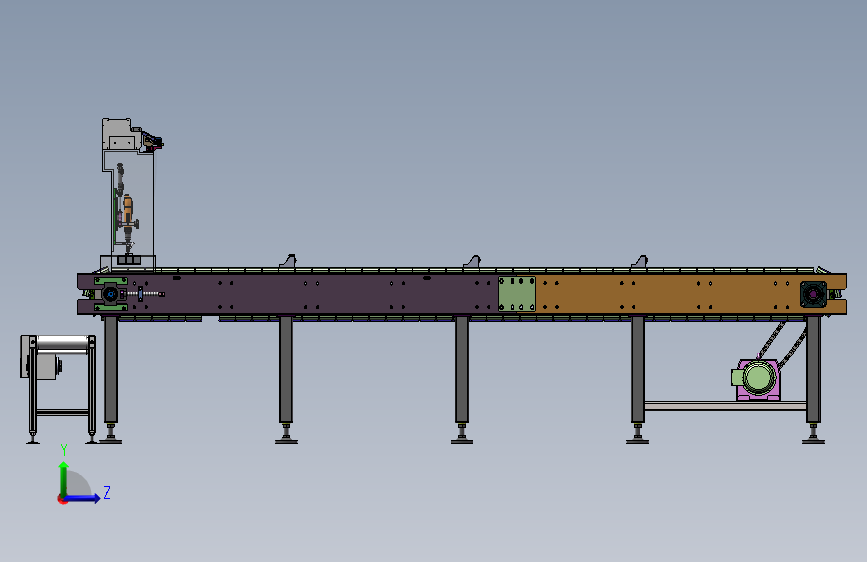Image resolution: width=867 pixels, height=562 pixels.
Task: Select the blue bearing at the conveyor's left end
Action: click(111, 295)
